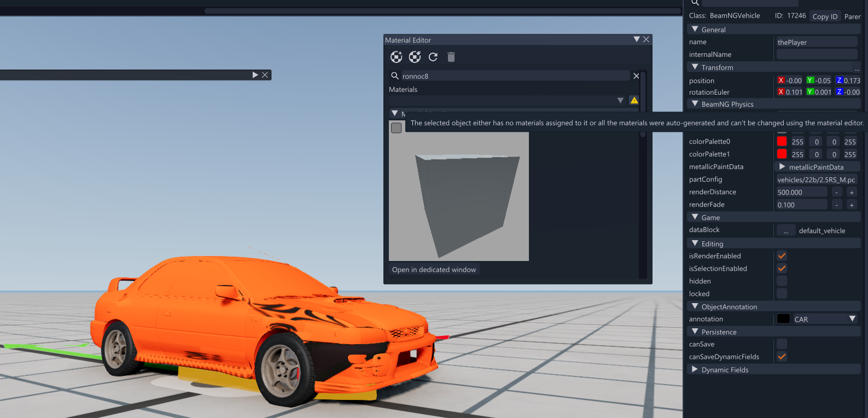Click play arrow on left floating panel
Viewport: 868px width, 418px height.
coord(255,75)
